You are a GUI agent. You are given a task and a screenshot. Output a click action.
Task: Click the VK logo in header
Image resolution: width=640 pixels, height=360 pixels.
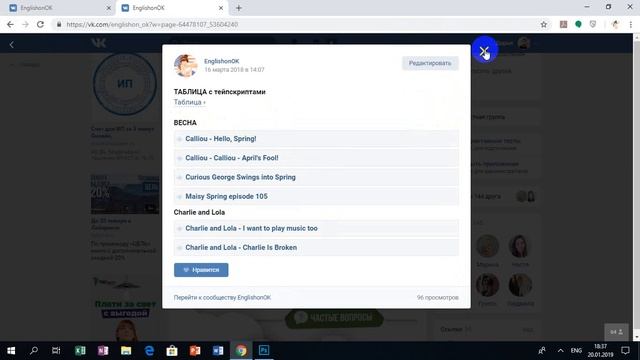(x=99, y=42)
